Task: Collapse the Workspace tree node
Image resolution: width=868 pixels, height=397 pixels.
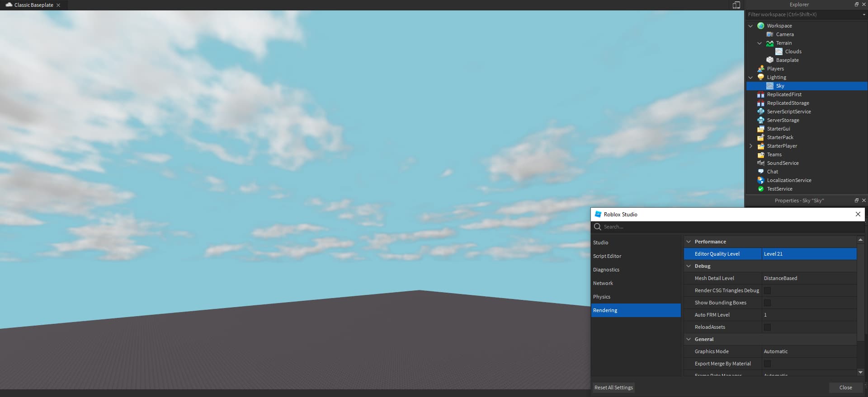Action: pos(751,26)
